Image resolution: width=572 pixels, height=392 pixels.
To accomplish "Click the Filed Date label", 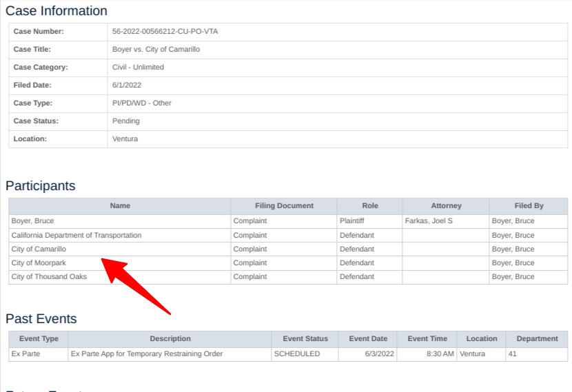I will pyautogui.click(x=32, y=85).
